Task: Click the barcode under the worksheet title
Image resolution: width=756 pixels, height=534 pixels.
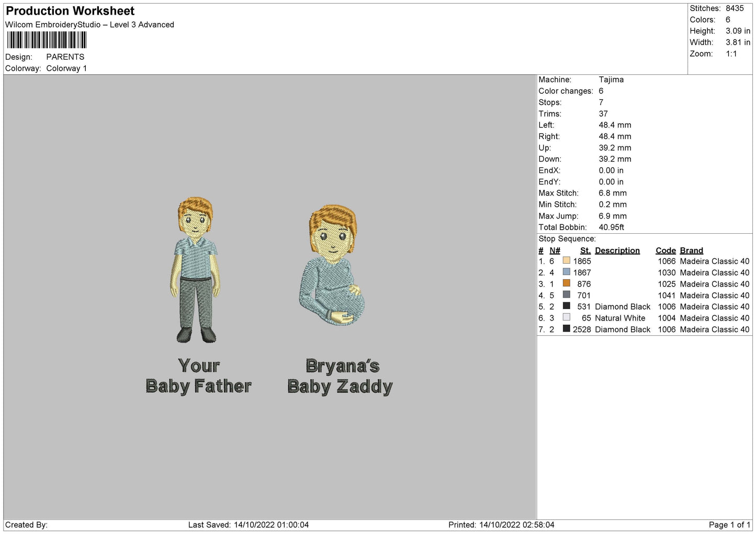Action: (x=47, y=40)
